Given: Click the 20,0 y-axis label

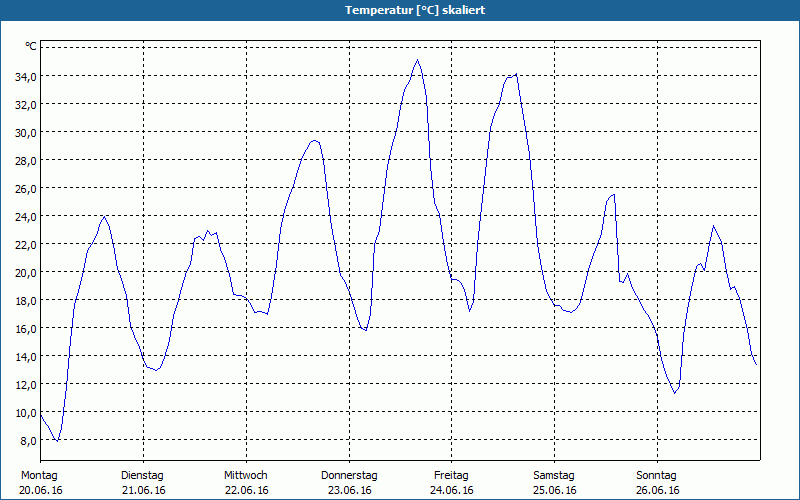Looking at the screenshot, I should [x=26, y=272].
